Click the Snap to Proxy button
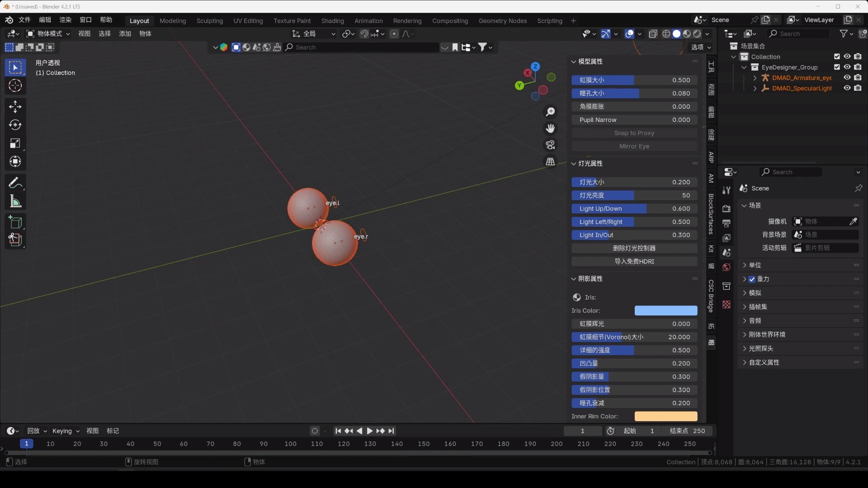The height and width of the screenshot is (488, 868). click(x=634, y=133)
